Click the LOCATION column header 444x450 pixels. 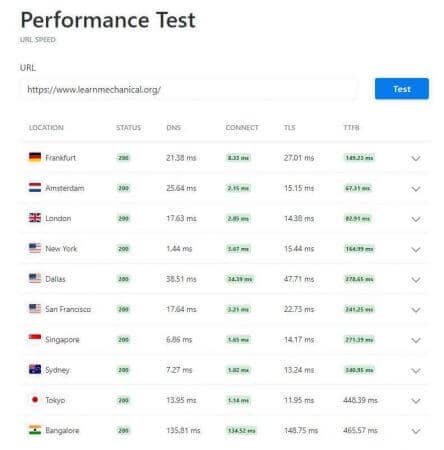point(46,127)
